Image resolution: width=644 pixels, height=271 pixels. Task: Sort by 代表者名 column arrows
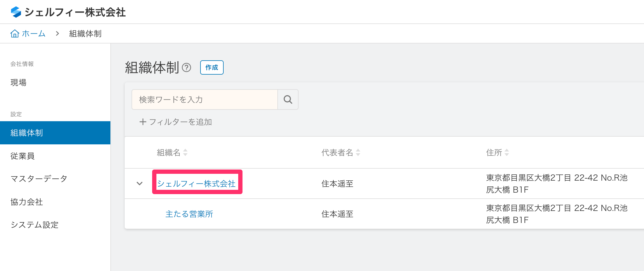[358, 152]
